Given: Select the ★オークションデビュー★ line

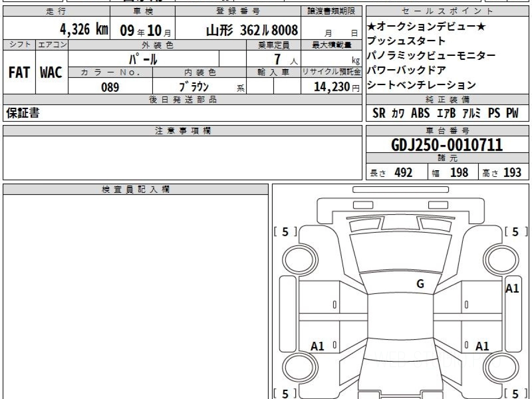Looking at the screenshot, I should coord(426,27).
